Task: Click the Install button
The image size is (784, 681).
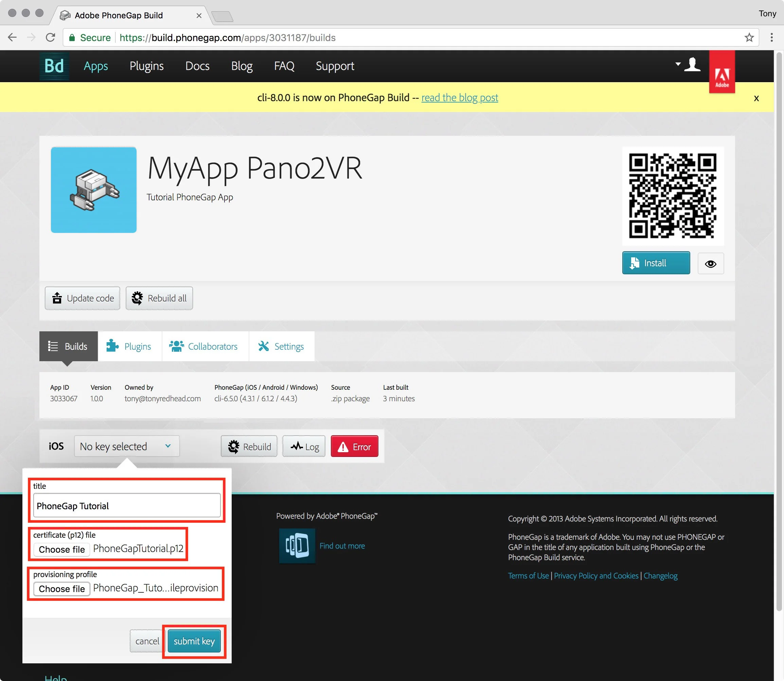Action: (656, 263)
